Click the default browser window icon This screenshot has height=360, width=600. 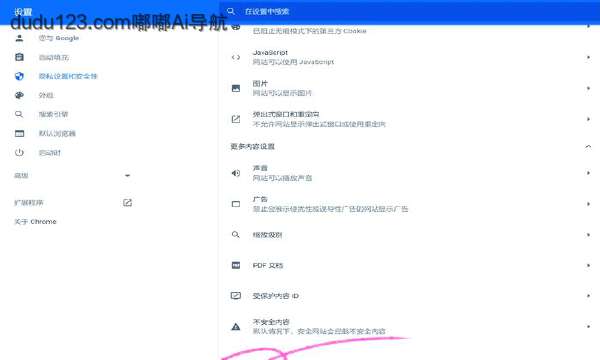point(19,134)
